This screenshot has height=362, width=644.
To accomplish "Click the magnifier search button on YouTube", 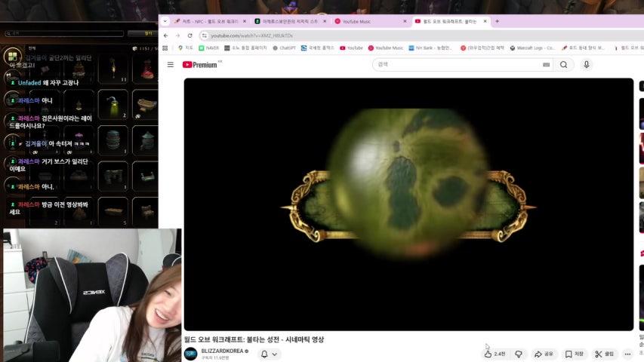I will (x=563, y=65).
